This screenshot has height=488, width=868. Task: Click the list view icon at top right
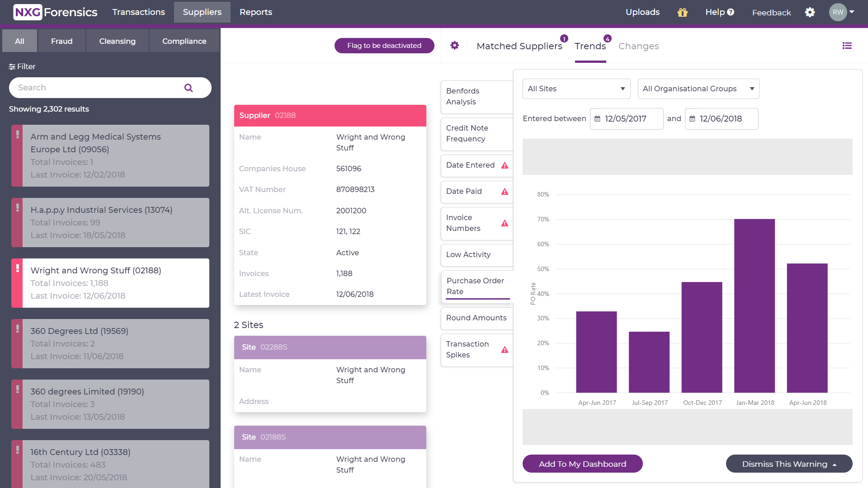coord(847,45)
